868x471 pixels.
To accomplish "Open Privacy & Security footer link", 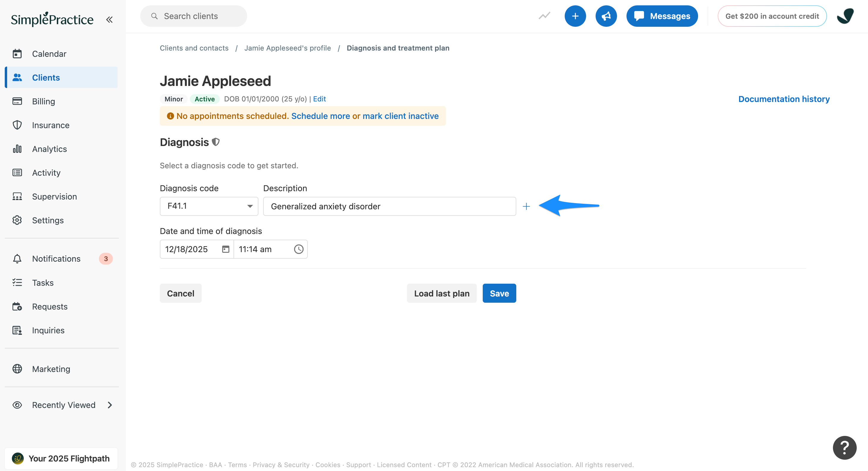I will tap(281, 464).
